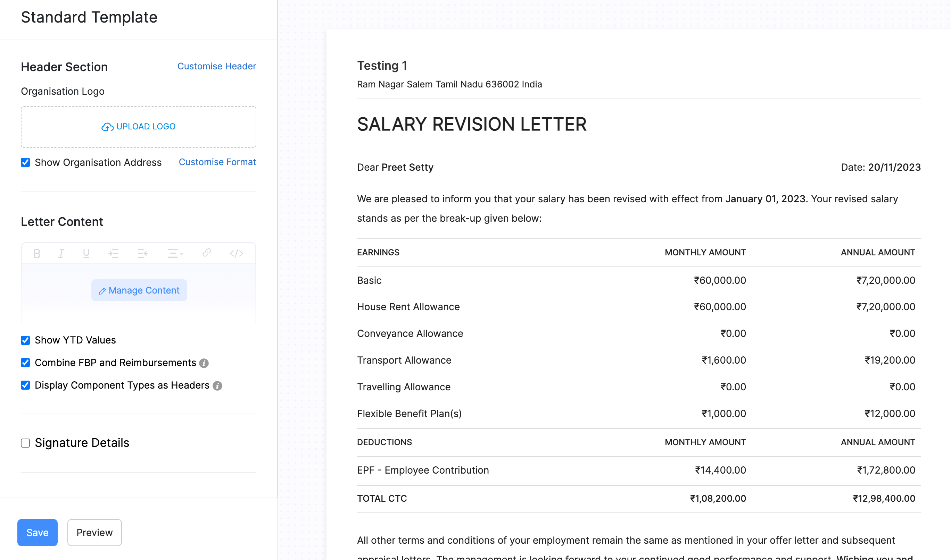Click the Manage Content button
The height and width of the screenshot is (560, 951).
pyautogui.click(x=139, y=290)
